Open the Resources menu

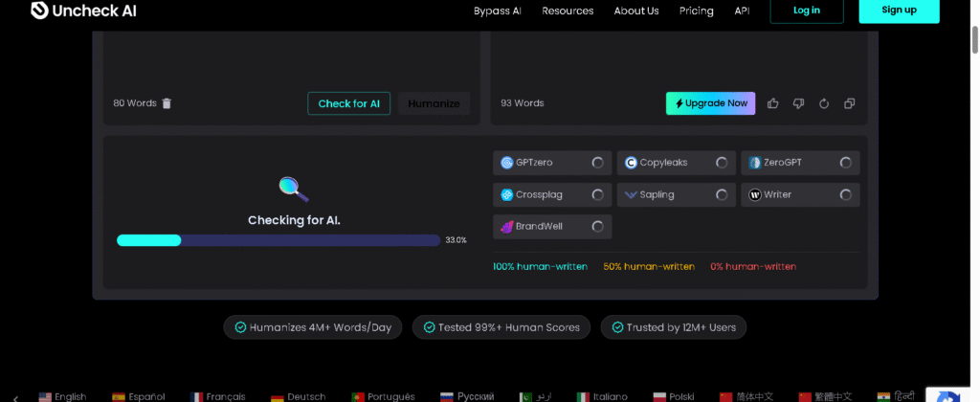(x=568, y=11)
